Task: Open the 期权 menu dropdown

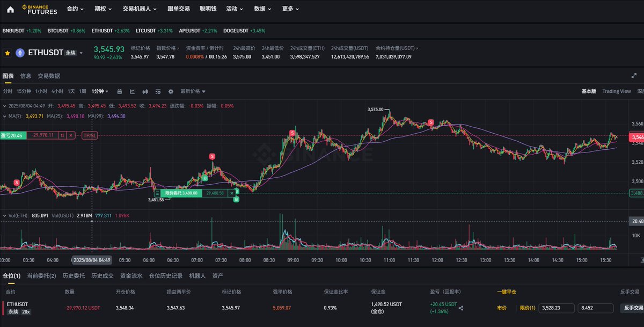Action: 103,9
